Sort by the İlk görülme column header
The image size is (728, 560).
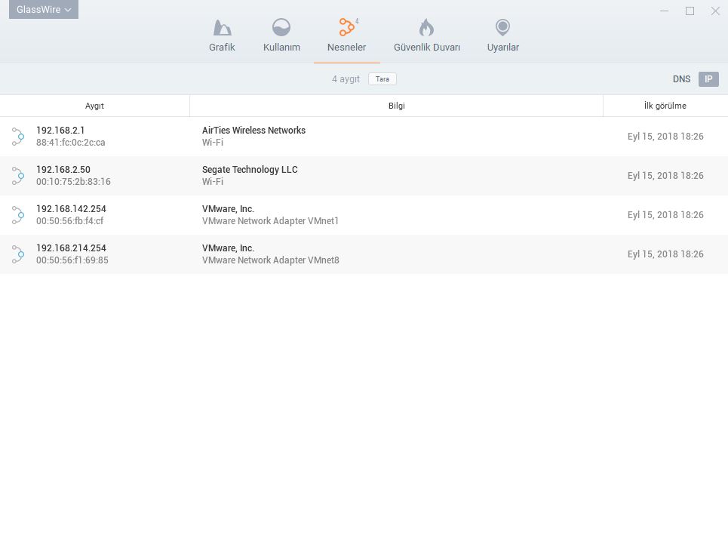(665, 106)
